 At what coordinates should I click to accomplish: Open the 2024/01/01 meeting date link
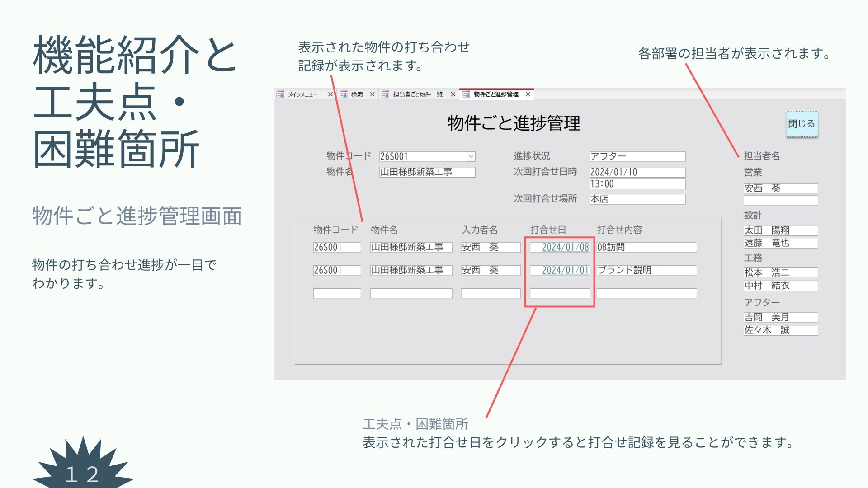[565, 270]
